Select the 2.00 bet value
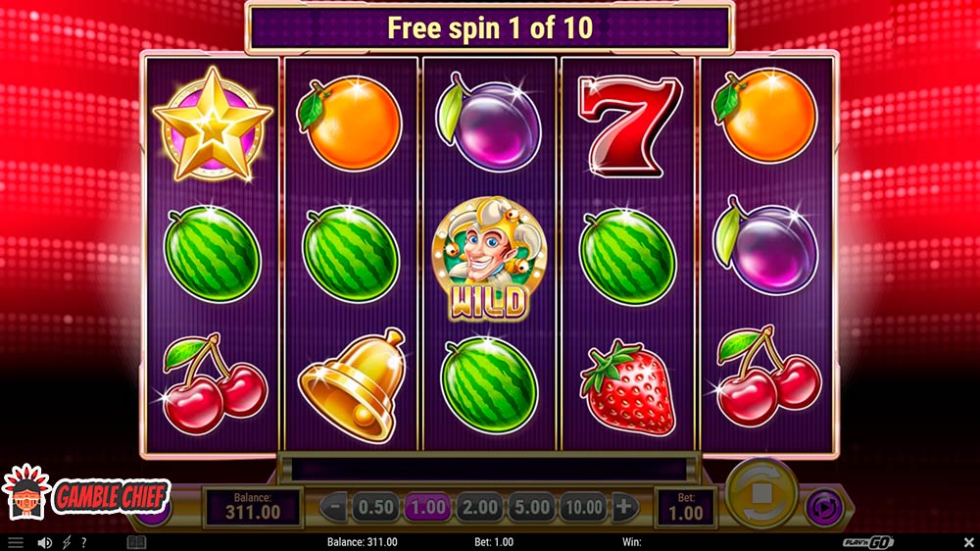980x551 pixels. coord(480,507)
